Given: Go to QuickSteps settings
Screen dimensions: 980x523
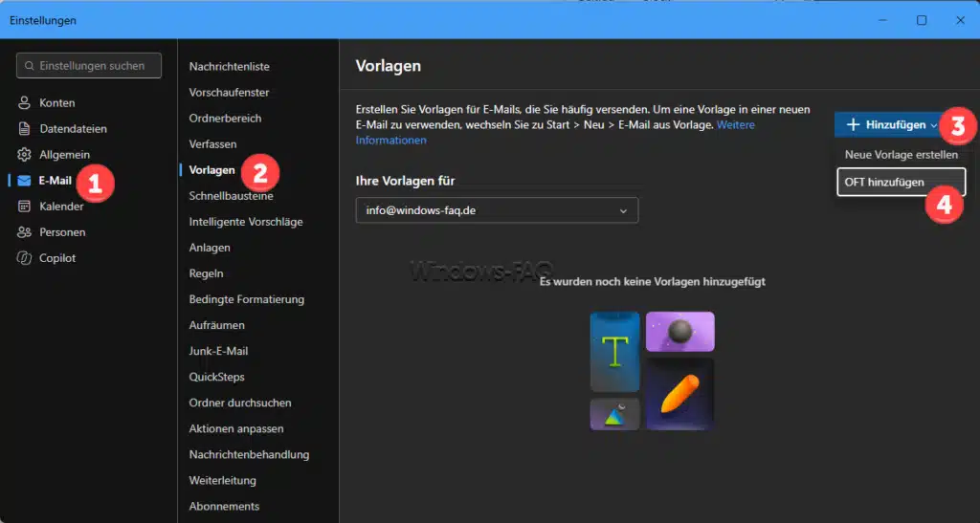Looking at the screenshot, I should [x=216, y=377].
